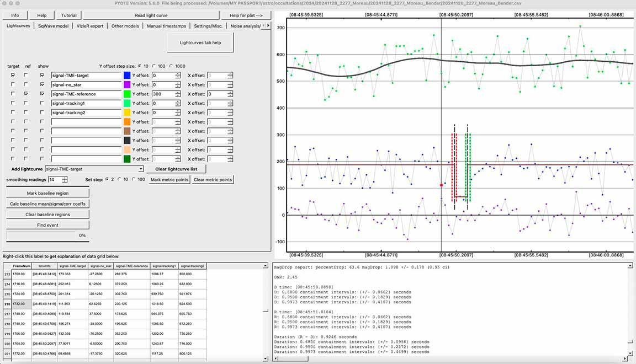Image resolution: width=636 pixels, height=364 pixels.
Task: Enable show checkbox for signal-tracking2
Action: click(x=42, y=113)
